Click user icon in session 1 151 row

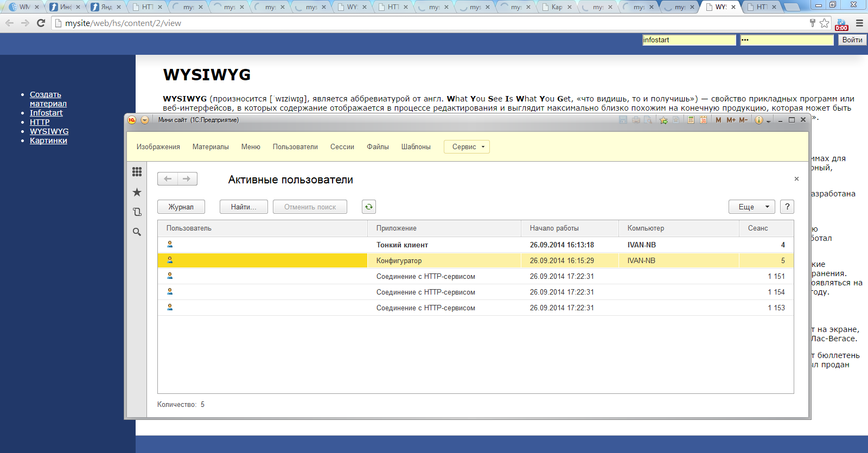pos(170,276)
